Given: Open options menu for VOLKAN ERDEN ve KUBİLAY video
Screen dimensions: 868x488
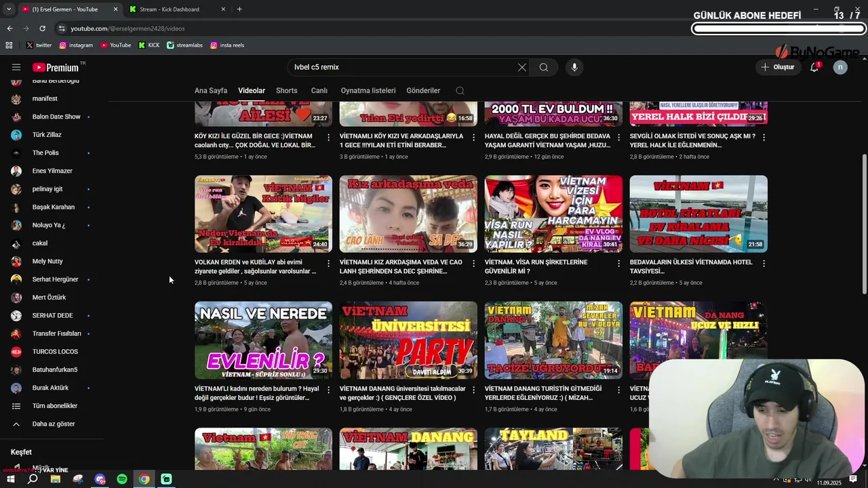Looking at the screenshot, I should 329,263.
